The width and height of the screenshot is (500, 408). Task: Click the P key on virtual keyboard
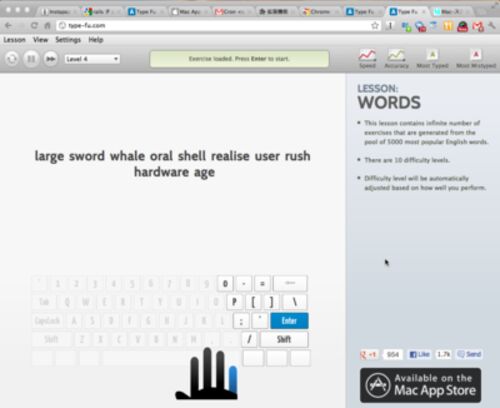[234, 302]
